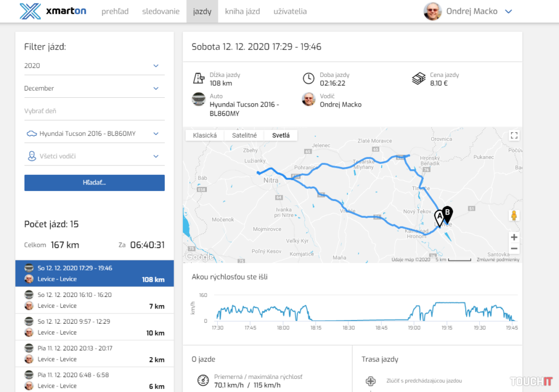This screenshot has width=559, height=392.
Task: Click the speedometer icon under O jazde
Action: pyautogui.click(x=203, y=381)
